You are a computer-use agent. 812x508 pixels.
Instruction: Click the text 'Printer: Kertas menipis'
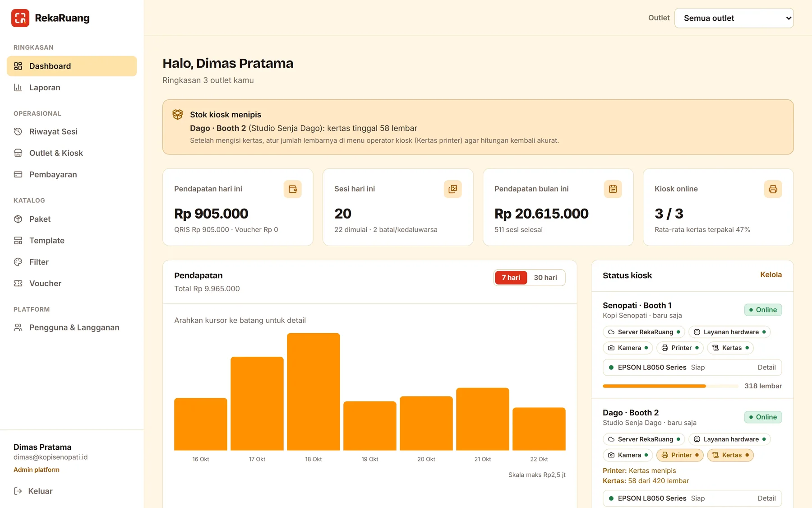tap(639, 471)
